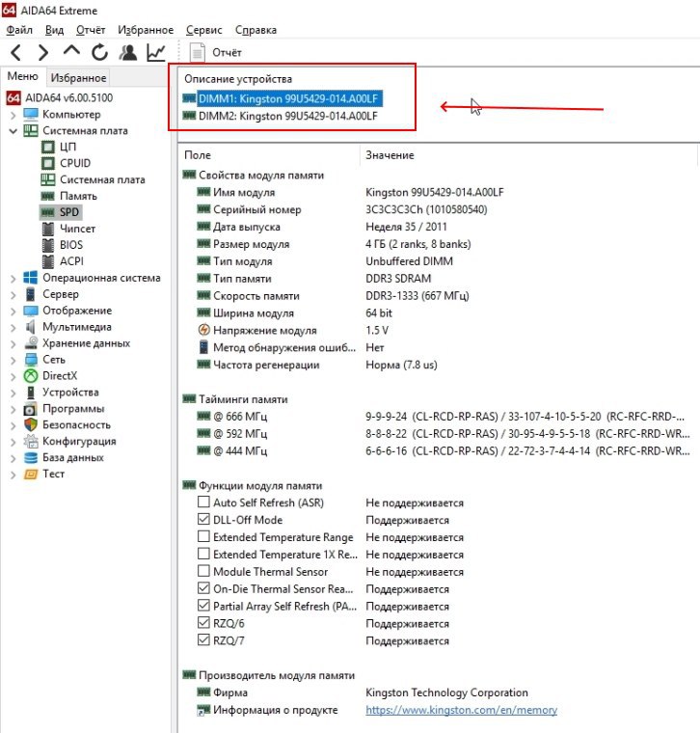The width and height of the screenshot is (700, 733).
Task: Click the Тест benchmark icon
Action: pyautogui.click(x=31, y=474)
